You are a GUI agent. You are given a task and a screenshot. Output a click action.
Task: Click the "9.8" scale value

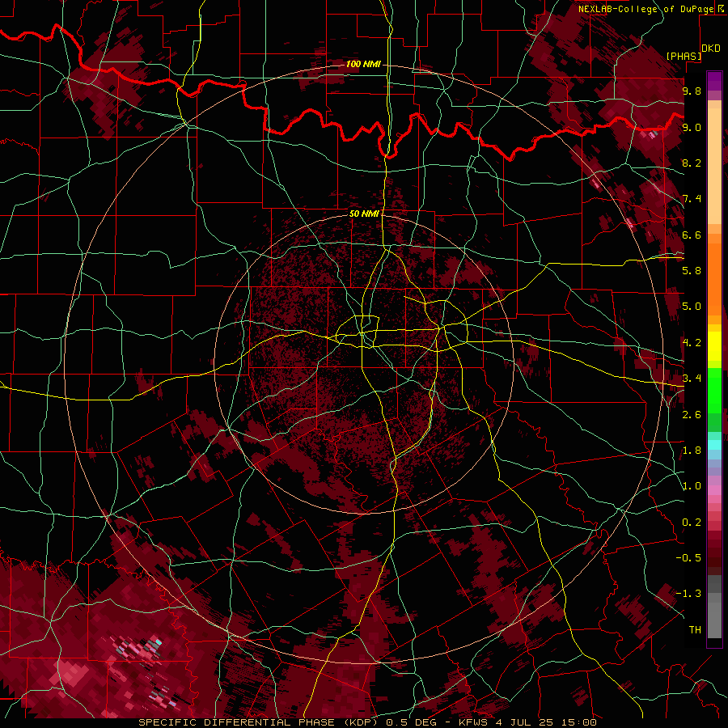tap(692, 91)
